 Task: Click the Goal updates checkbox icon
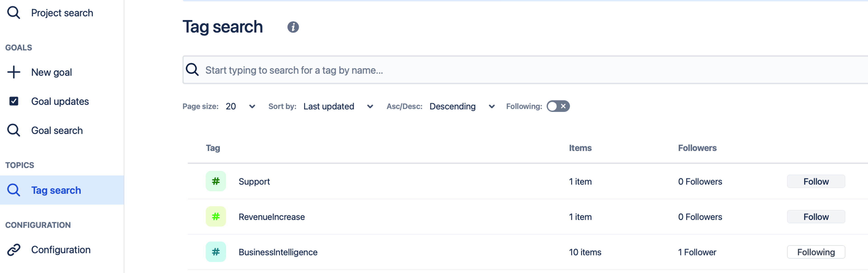pyautogui.click(x=14, y=101)
